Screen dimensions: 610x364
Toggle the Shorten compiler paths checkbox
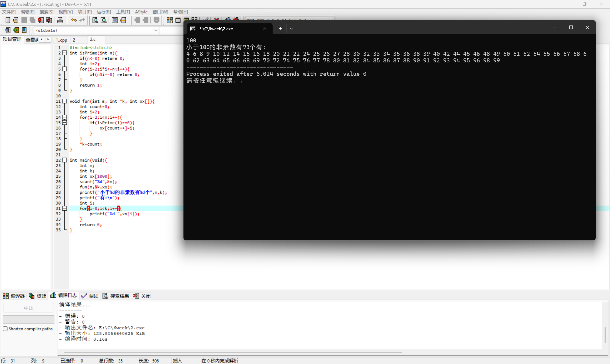click(x=5, y=329)
